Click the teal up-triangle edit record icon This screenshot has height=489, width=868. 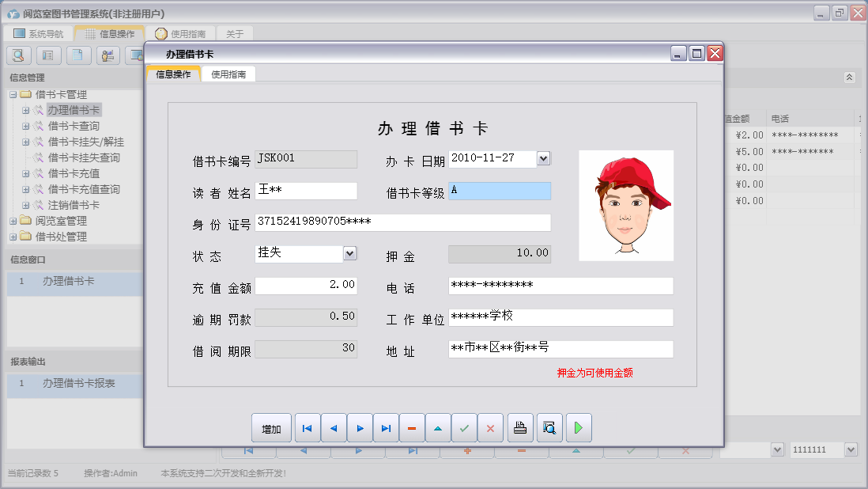click(x=438, y=428)
